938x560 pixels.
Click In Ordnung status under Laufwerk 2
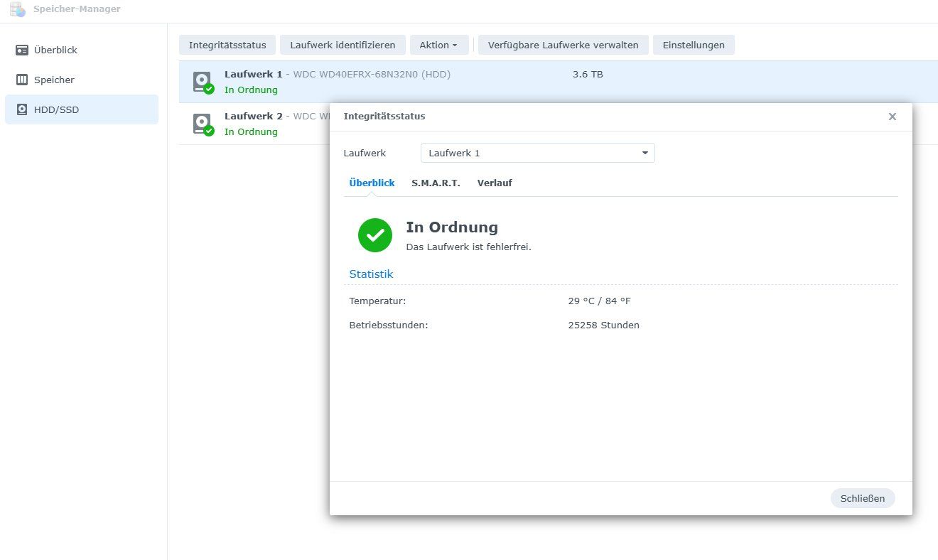pos(251,131)
